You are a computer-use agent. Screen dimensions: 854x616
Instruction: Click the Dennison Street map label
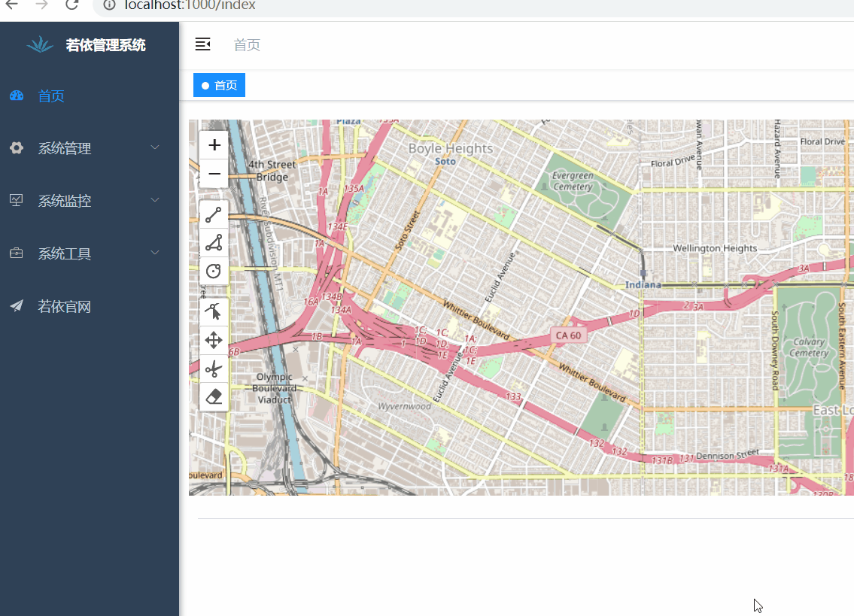[x=727, y=454]
